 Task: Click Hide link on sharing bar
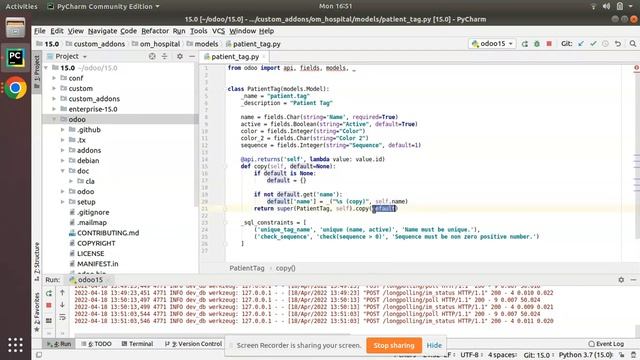pos(434,345)
